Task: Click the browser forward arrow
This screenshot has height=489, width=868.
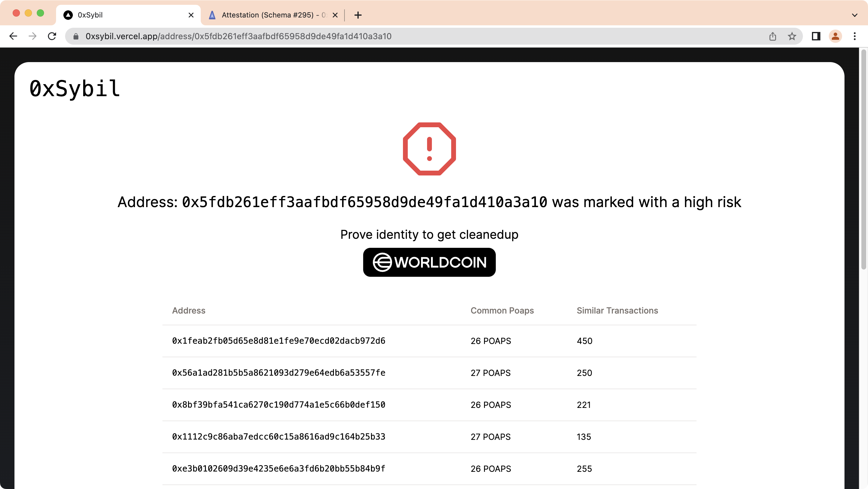Action: coord(32,36)
